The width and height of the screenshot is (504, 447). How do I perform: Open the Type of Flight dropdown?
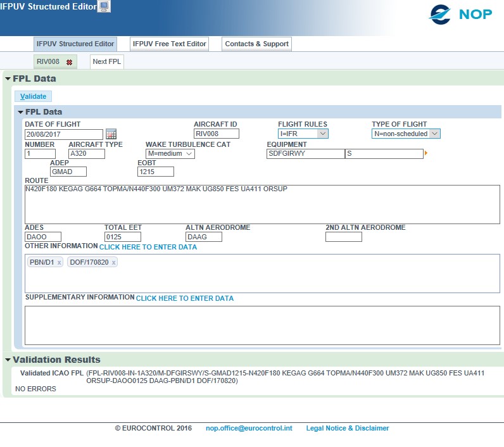pyautogui.click(x=406, y=134)
